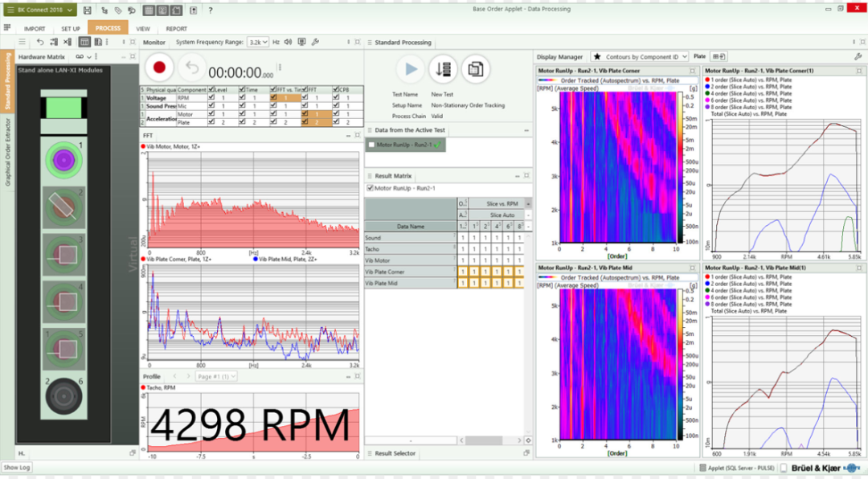The width and height of the screenshot is (868, 479).
Task: Toggle the CPB column header checkbox
Action: click(x=335, y=89)
